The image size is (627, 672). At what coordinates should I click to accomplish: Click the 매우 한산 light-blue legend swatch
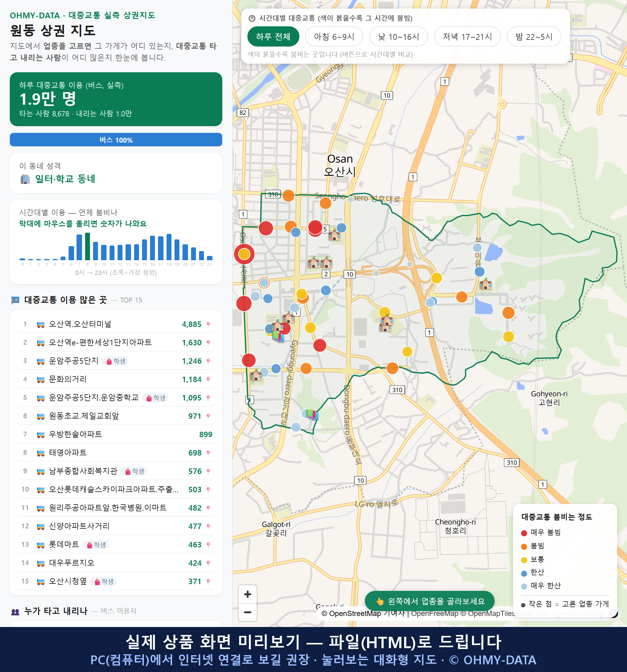pos(524,587)
